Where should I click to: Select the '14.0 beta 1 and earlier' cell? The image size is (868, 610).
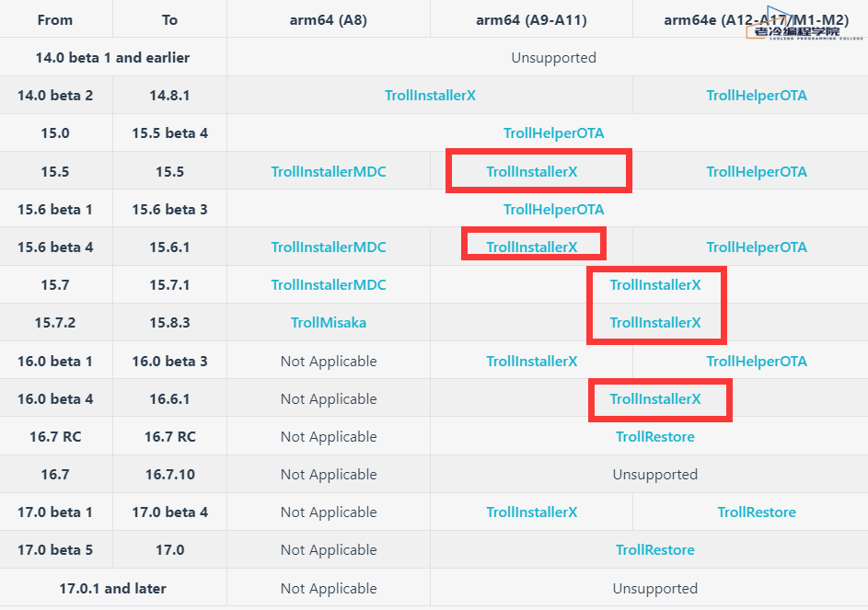pyautogui.click(x=112, y=58)
